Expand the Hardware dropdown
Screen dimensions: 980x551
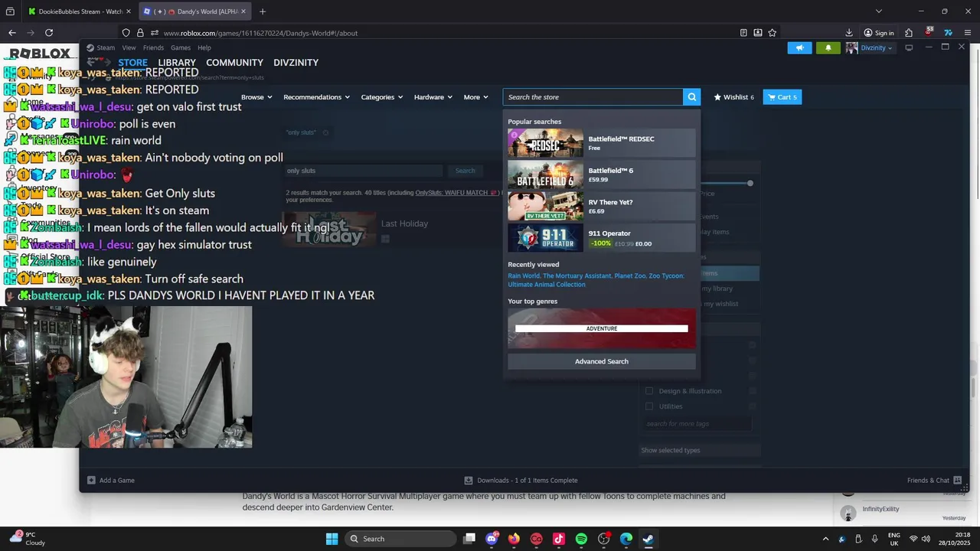pyautogui.click(x=433, y=97)
